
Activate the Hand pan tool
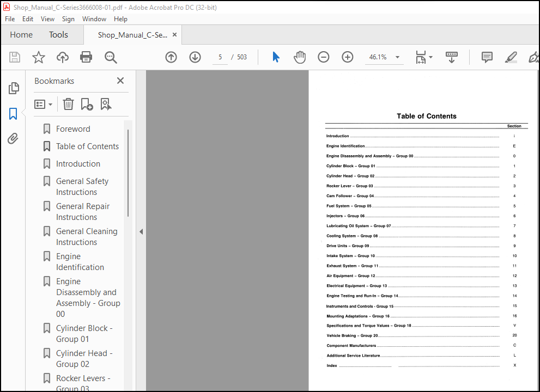tap(300, 57)
